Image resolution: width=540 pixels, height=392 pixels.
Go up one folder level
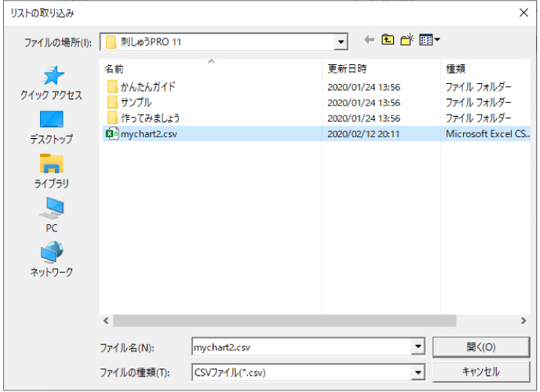click(388, 40)
